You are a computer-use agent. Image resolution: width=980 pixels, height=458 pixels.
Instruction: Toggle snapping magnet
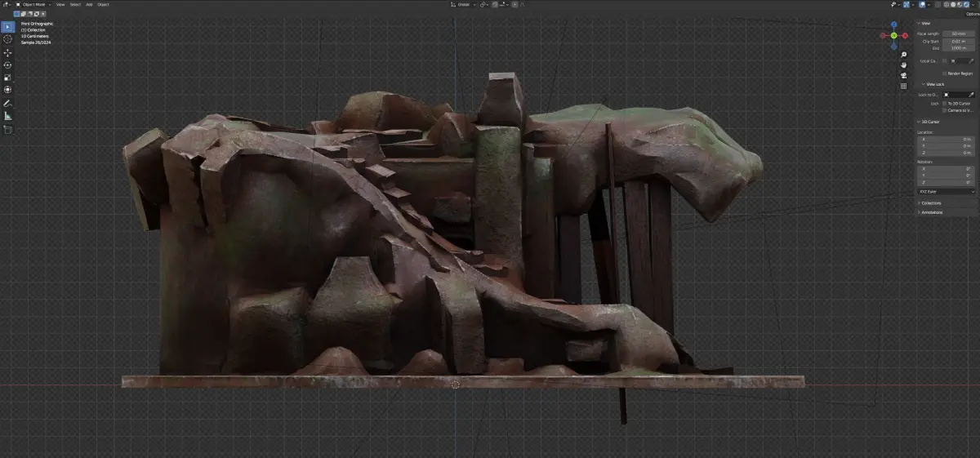pos(495,5)
